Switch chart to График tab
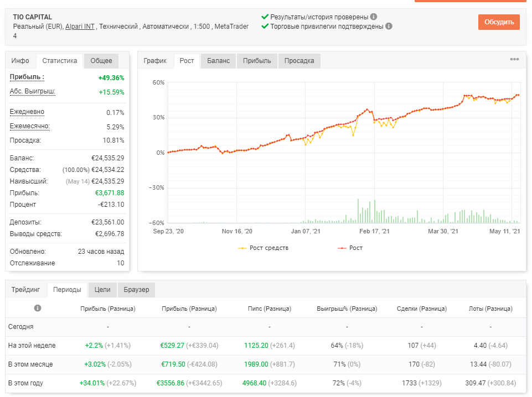This screenshot has width=532, height=397. 155,61
